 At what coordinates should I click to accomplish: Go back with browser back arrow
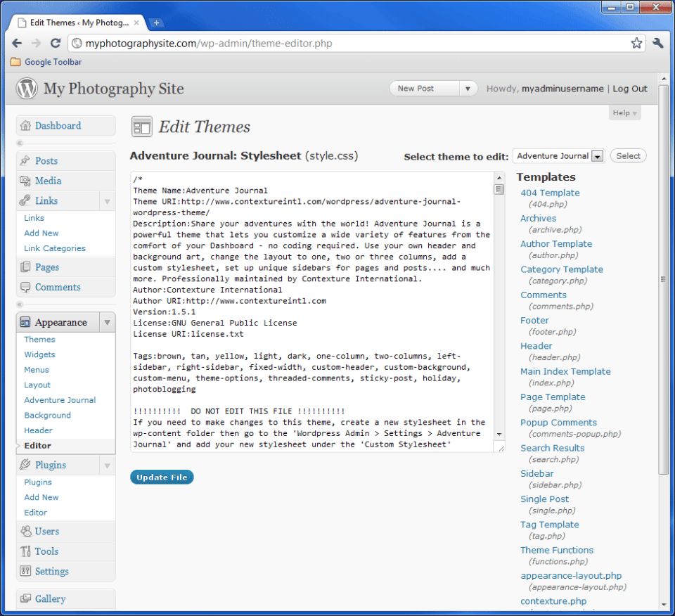[17, 43]
